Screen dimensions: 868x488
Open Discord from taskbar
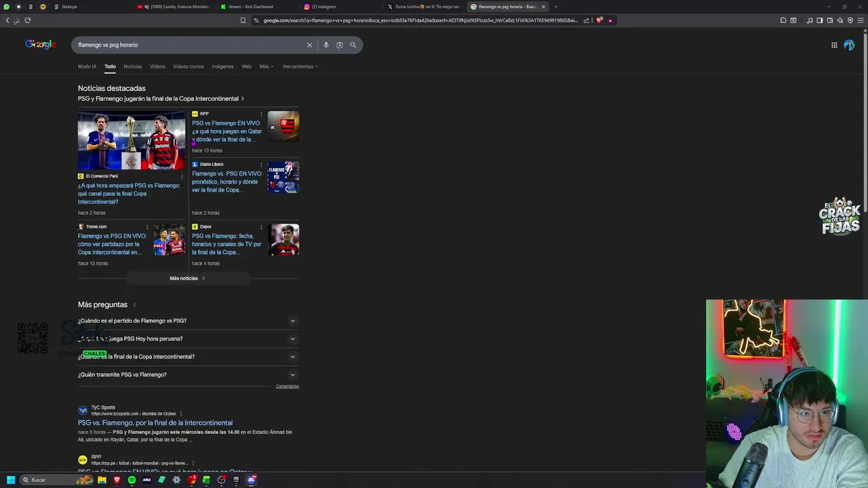click(x=252, y=480)
